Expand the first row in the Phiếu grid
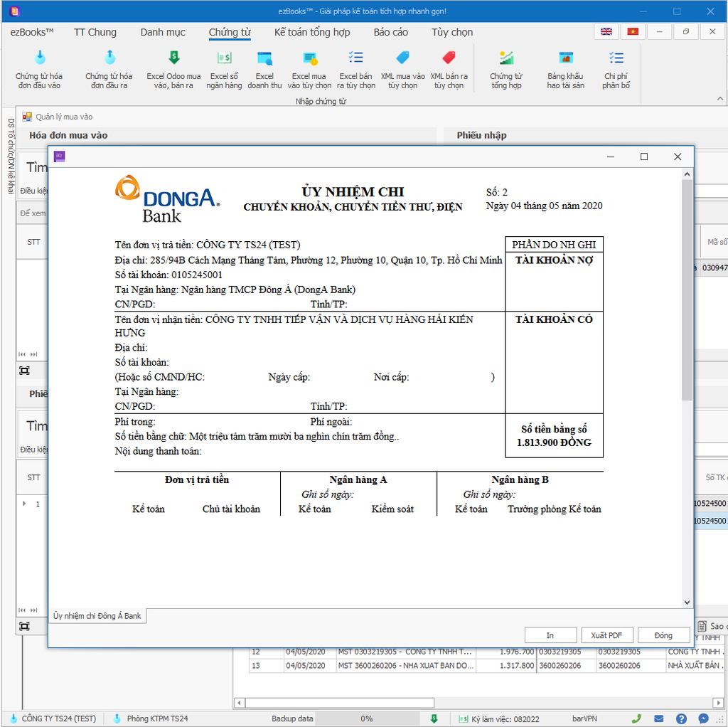The width and height of the screenshot is (728, 727). tap(23, 504)
